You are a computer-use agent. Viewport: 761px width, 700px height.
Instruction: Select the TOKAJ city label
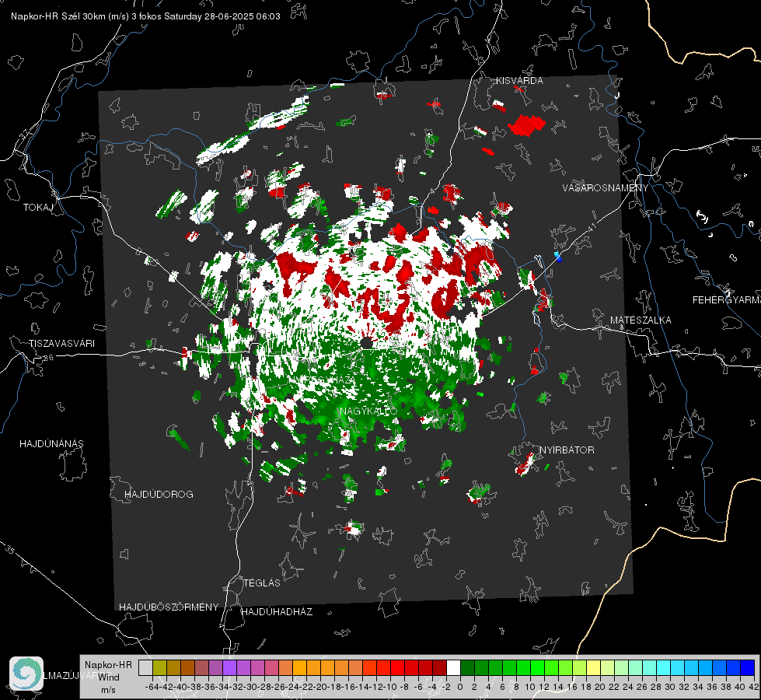pos(38,208)
